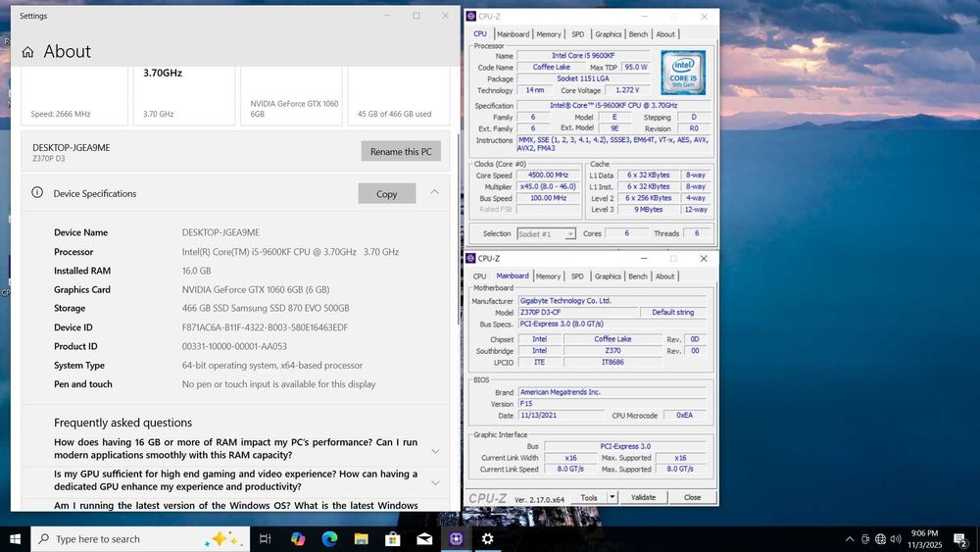Click the Intel Core i5 logo in CPU-Z
Screen dimensions: 980x552
point(683,73)
